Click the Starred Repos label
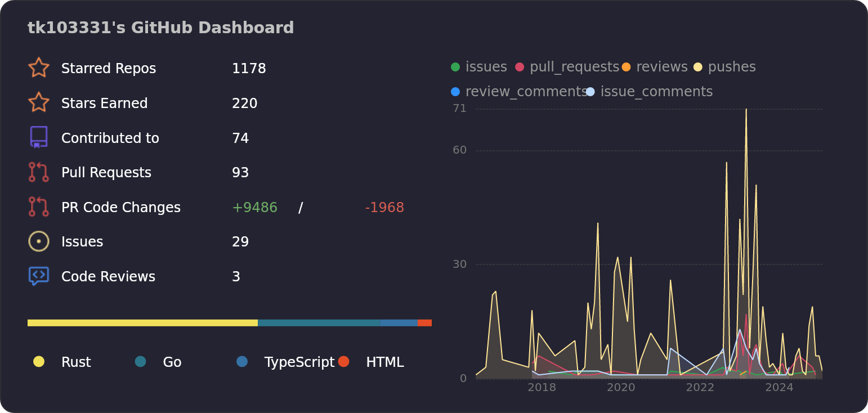The height and width of the screenshot is (413, 868). point(109,69)
